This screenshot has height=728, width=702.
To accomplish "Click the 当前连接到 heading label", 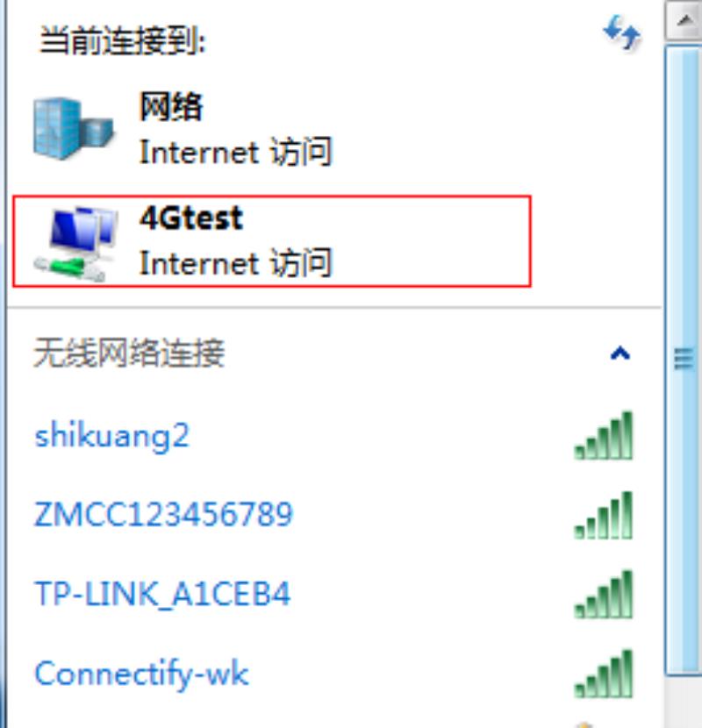I will click(123, 40).
